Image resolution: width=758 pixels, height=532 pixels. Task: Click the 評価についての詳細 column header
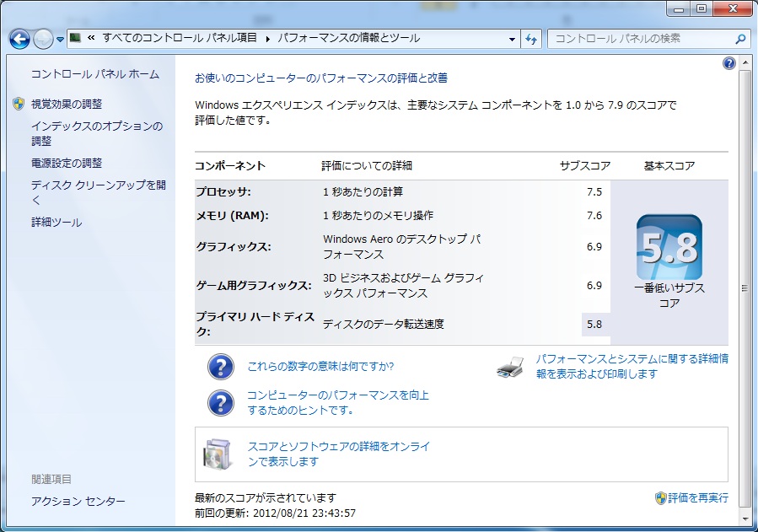[x=367, y=166]
